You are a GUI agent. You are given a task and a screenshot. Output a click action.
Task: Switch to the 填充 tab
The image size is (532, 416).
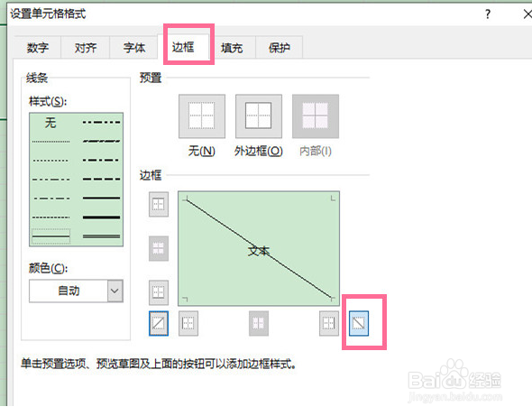[x=232, y=48]
